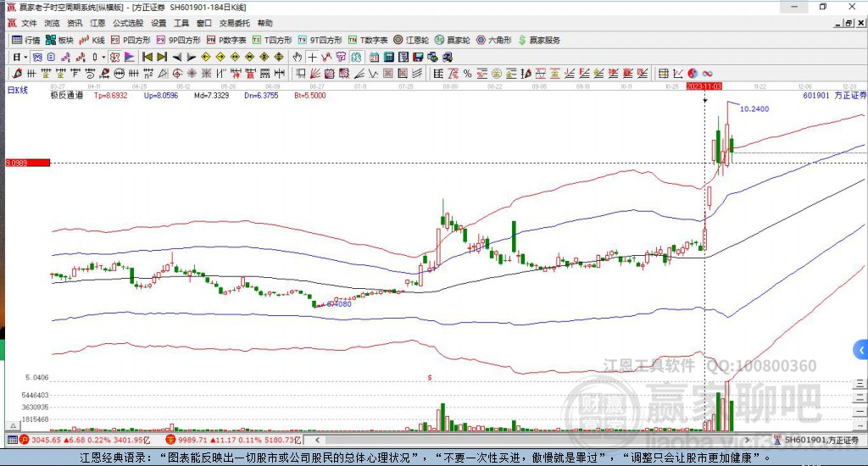Click horizontal scrollbar right arrow
The height and width of the screenshot is (466, 868).
[x=747, y=440]
